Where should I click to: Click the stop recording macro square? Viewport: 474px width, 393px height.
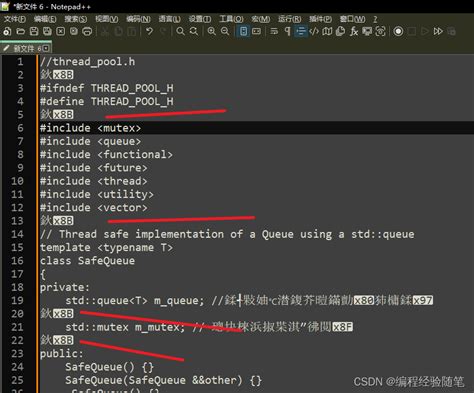[x=411, y=31]
